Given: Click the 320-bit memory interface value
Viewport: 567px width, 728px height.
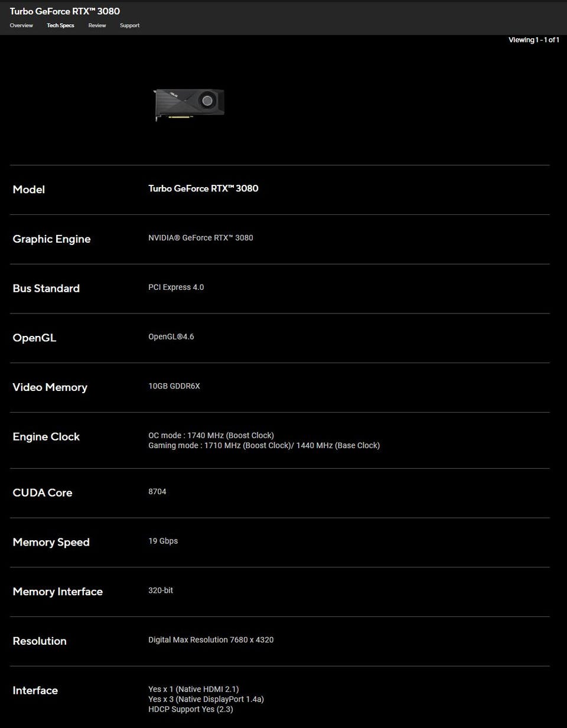Looking at the screenshot, I should click(161, 590).
